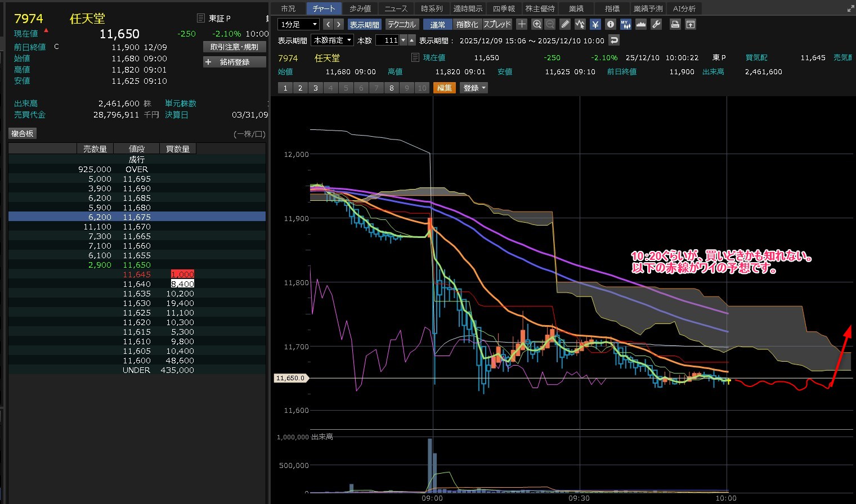
Task: Select the pencil drawing tool
Action: pyautogui.click(x=565, y=24)
